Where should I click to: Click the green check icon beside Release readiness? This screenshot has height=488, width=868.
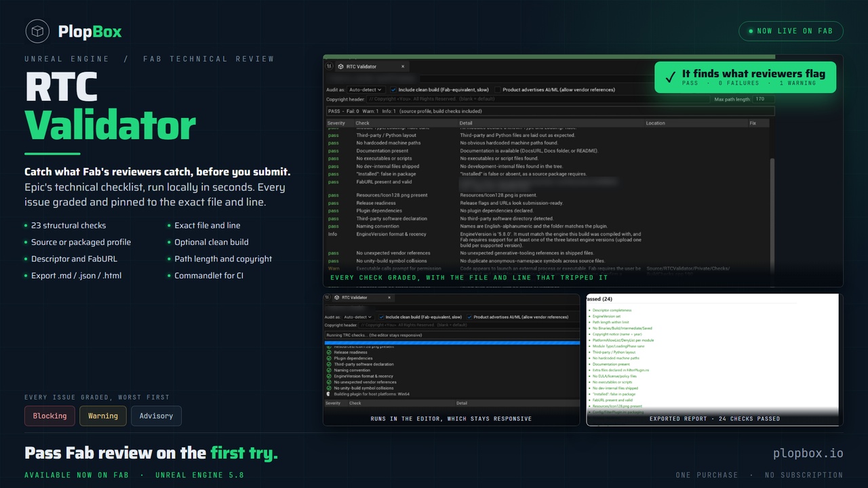tap(329, 352)
